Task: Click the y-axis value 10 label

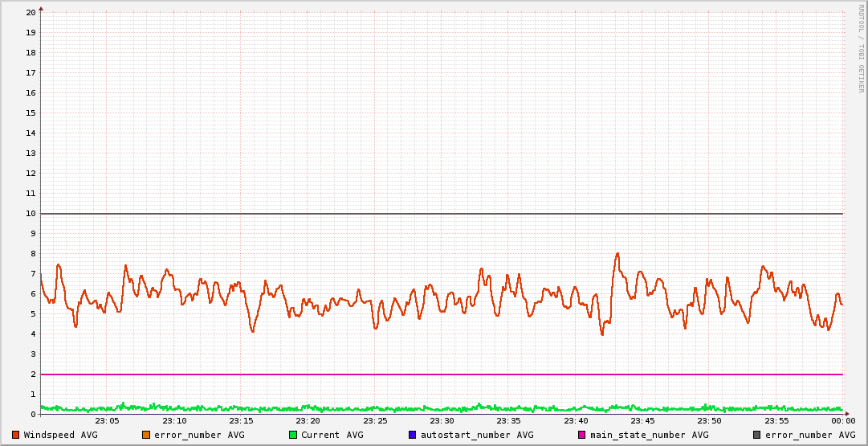Action: click(x=31, y=214)
